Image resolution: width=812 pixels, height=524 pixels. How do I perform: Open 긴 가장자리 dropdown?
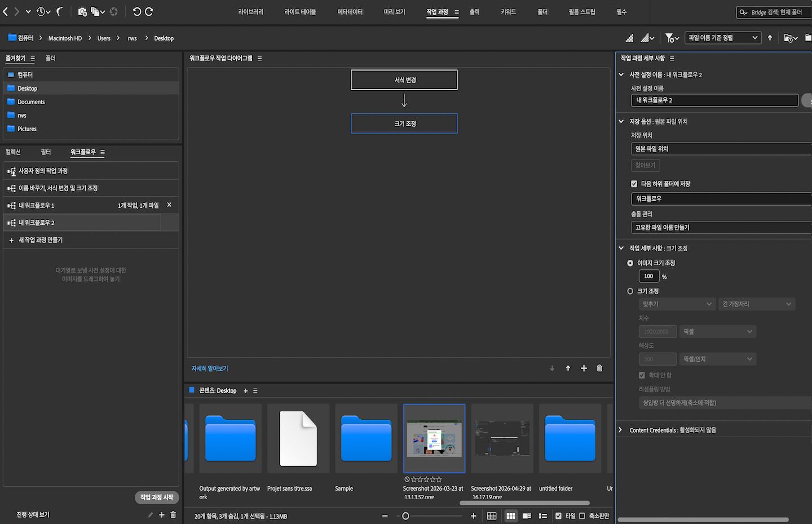tap(757, 304)
